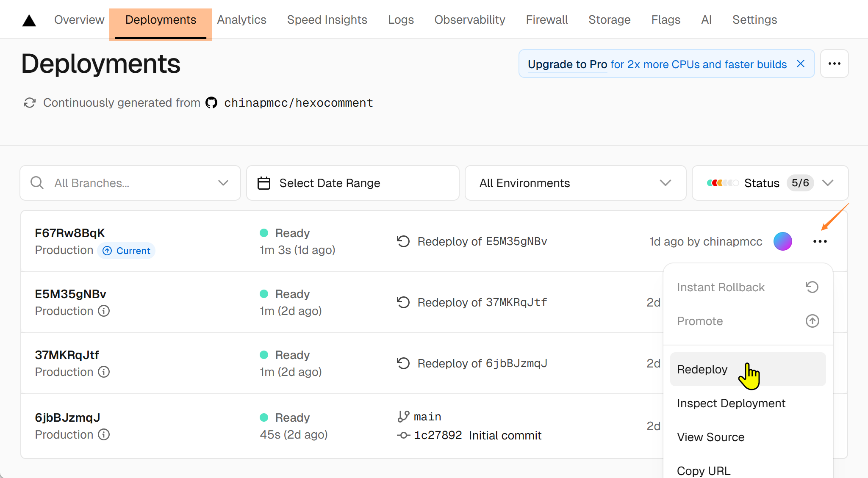Dismiss the Upgrade to Pro banner

coord(800,64)
